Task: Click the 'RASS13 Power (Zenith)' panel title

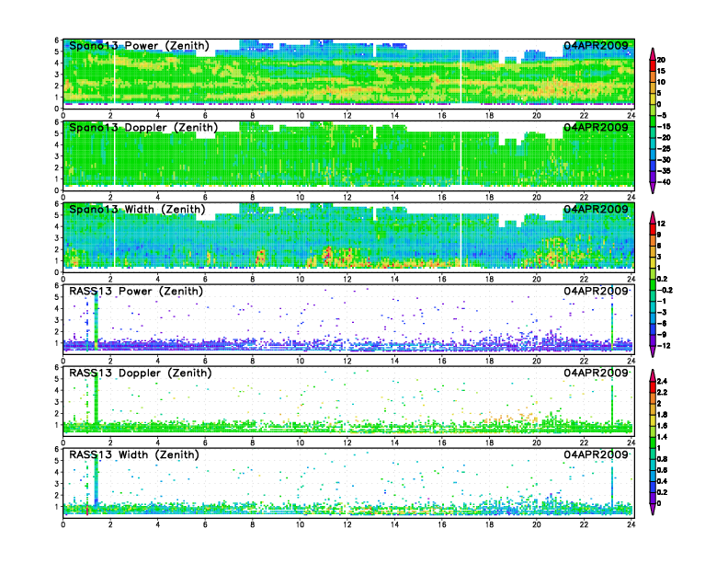Action: [x=136, y=292]
